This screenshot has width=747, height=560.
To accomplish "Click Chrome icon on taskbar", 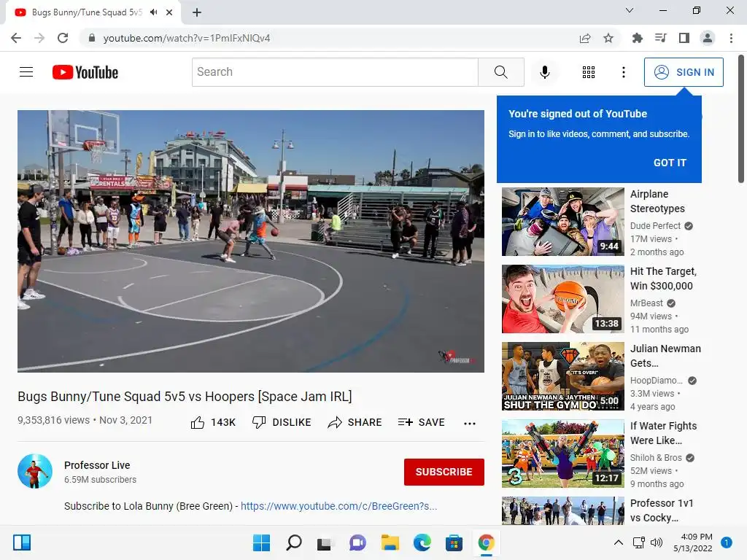I will [x=486, y=542].
